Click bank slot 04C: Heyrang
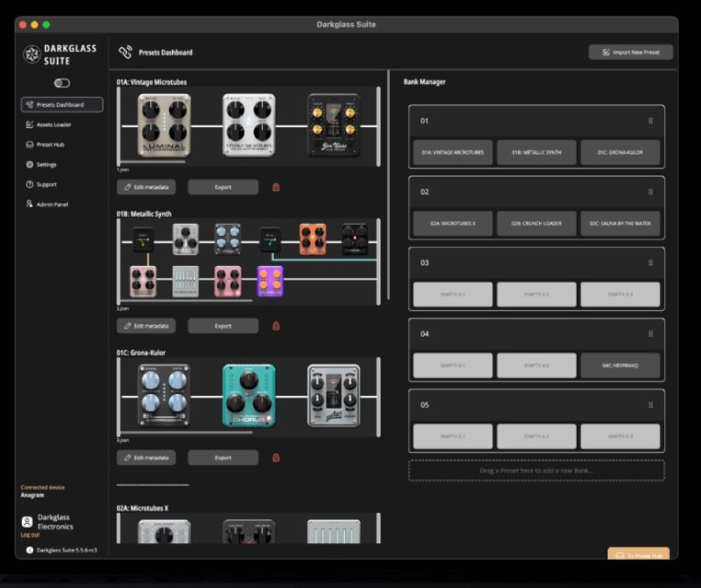Screen dimensions: 701x588 (x=620, y=365)
